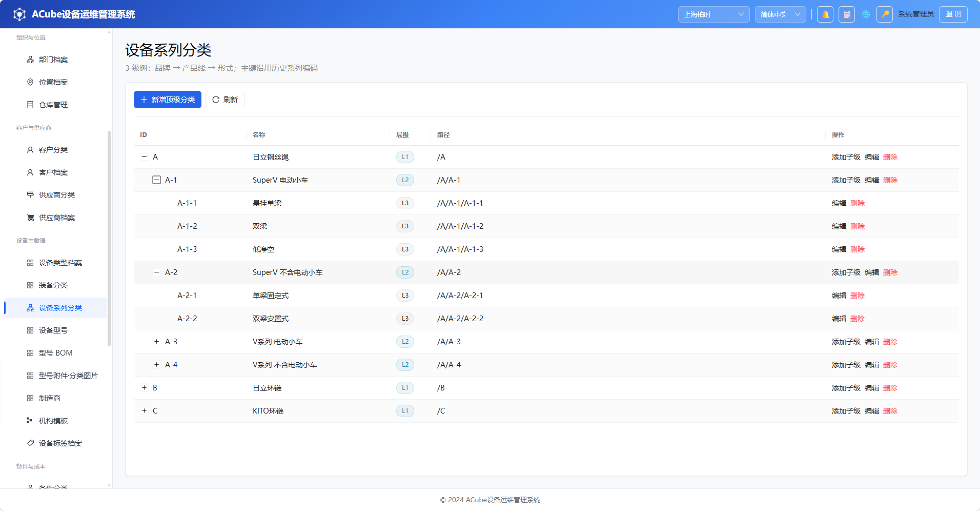Screen dimensions: 980x511
Task: Open 制造商 menu item
Action: 55,398
